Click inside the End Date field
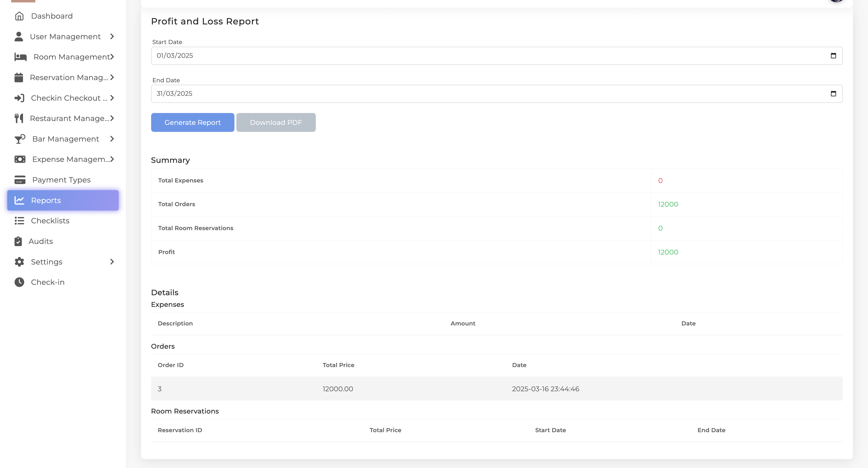The image size is (868, 468). [337, 94]
